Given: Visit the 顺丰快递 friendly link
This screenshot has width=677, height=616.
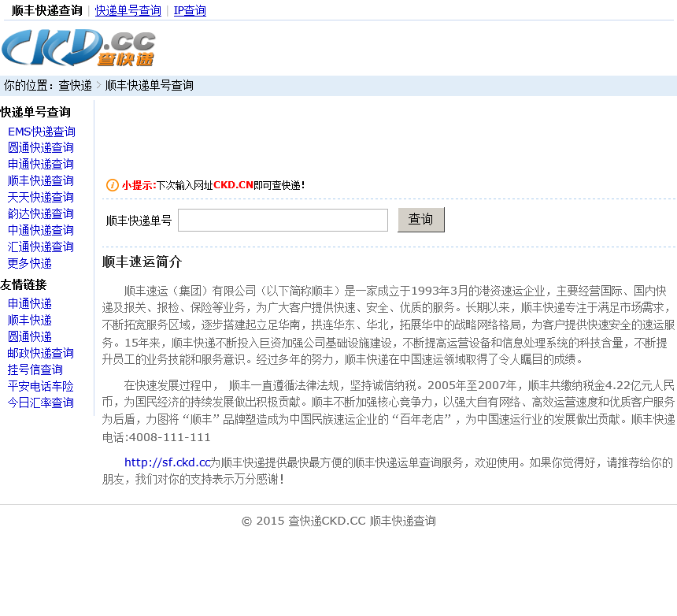Looking at the screenshot, I should tap(30, 320).
